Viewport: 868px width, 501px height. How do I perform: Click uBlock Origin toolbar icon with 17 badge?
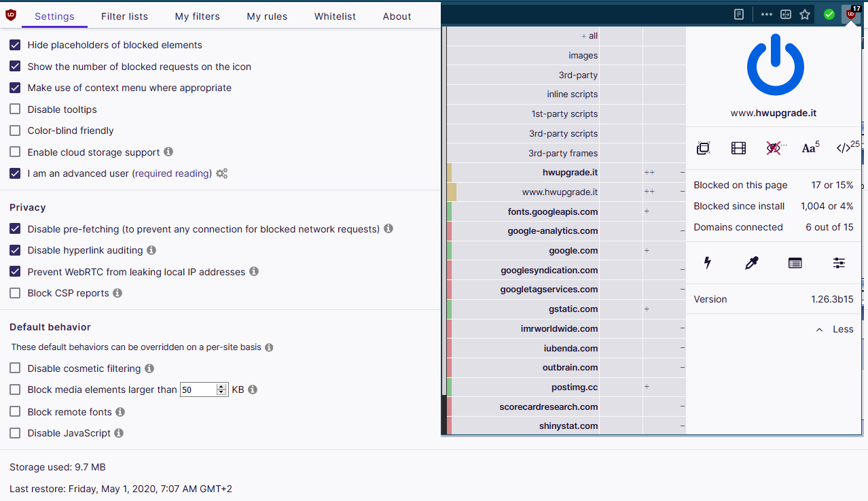[850, 14]
